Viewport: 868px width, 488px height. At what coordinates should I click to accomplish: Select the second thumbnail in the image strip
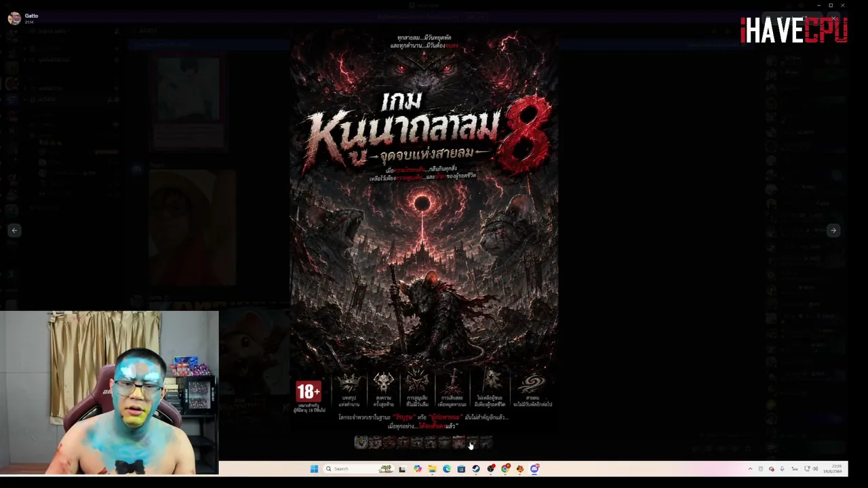click(x=375, y=443)
